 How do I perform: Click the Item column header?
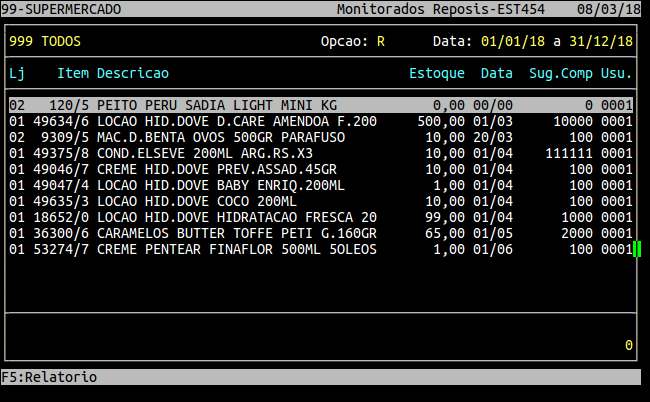tap(73, 74)
